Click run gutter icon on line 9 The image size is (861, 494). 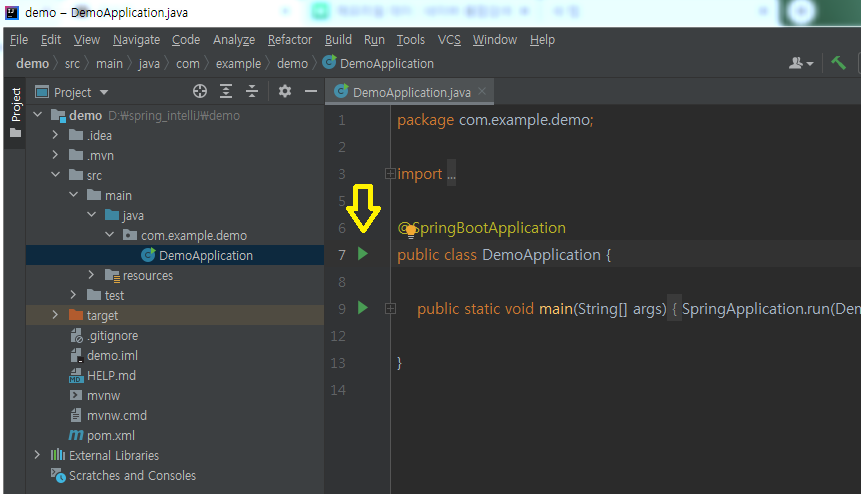tap(362, 307)
